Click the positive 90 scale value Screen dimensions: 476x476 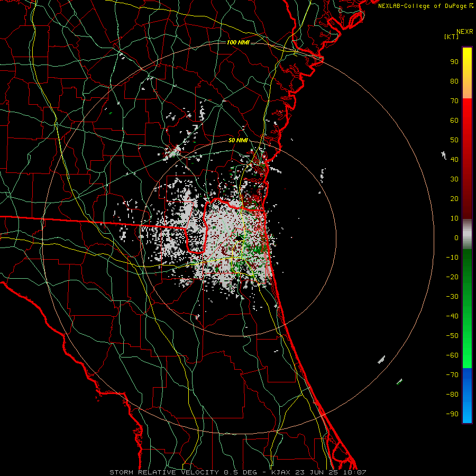(x=454, y=62)
